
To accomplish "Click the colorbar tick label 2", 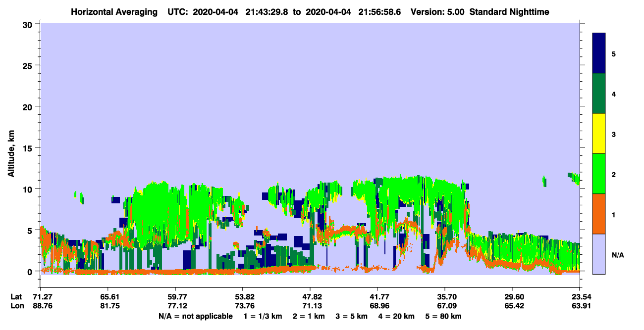I will 614,174.
